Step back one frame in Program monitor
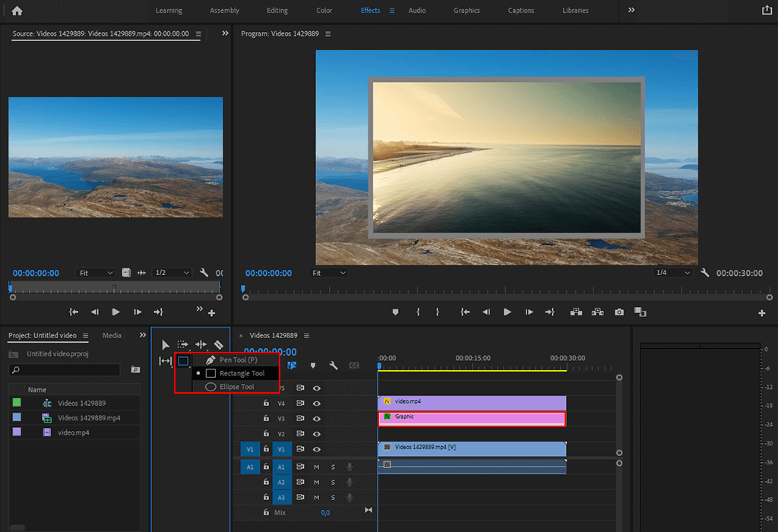This screenshot has height=532, width=778. pyautogui.click(x=486, y=312)
